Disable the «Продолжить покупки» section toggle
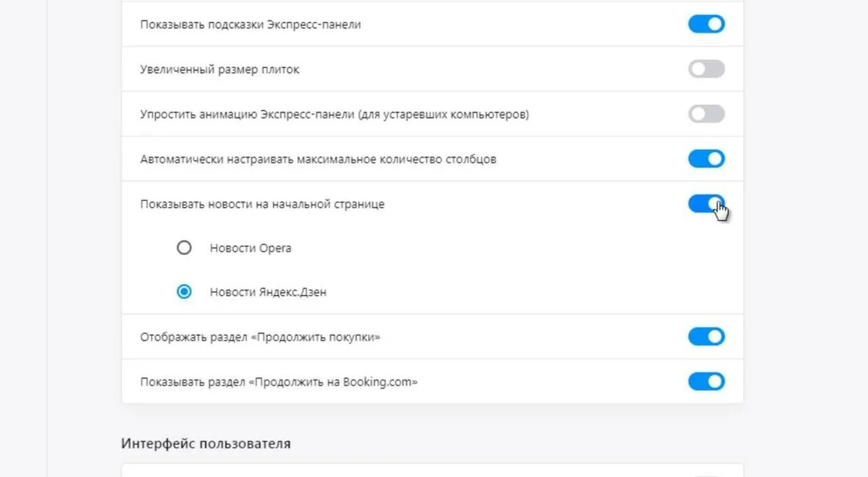868x477 pixels. tap(707, 337)
